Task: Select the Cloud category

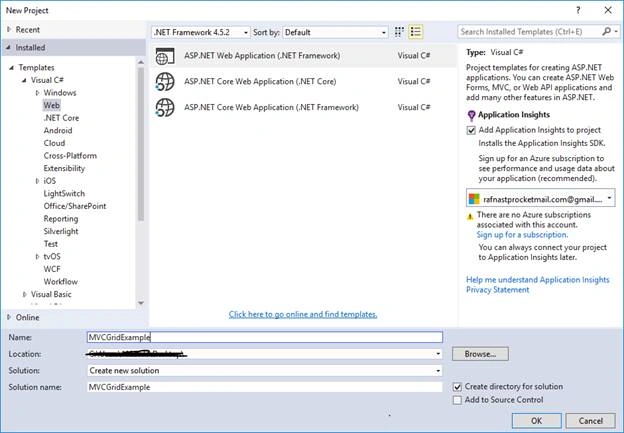Action: click(x=54, y=143)
